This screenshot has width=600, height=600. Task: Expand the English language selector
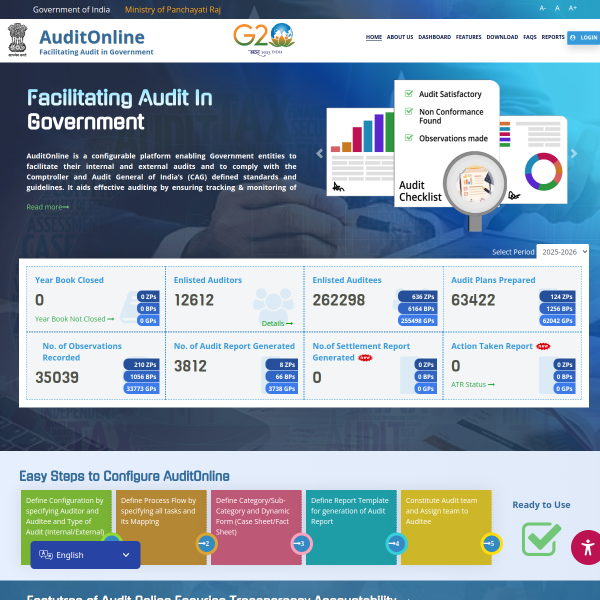click(x=85, y=555)
